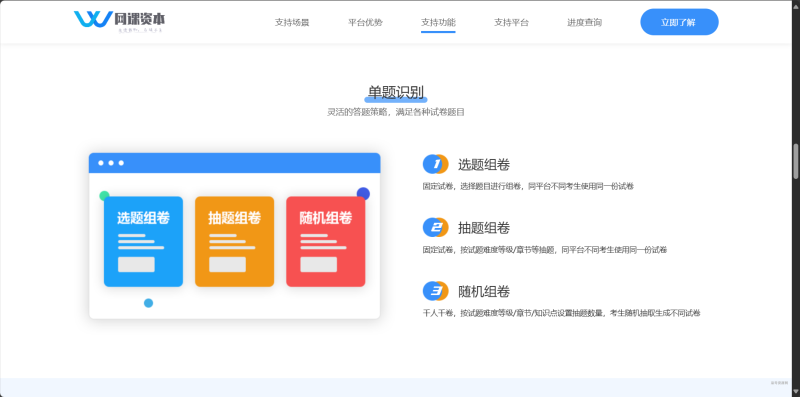Viewport: 800px width, 397px height.
Task: Click the red 随机组卷 card
Action: [x=326, y=241]
